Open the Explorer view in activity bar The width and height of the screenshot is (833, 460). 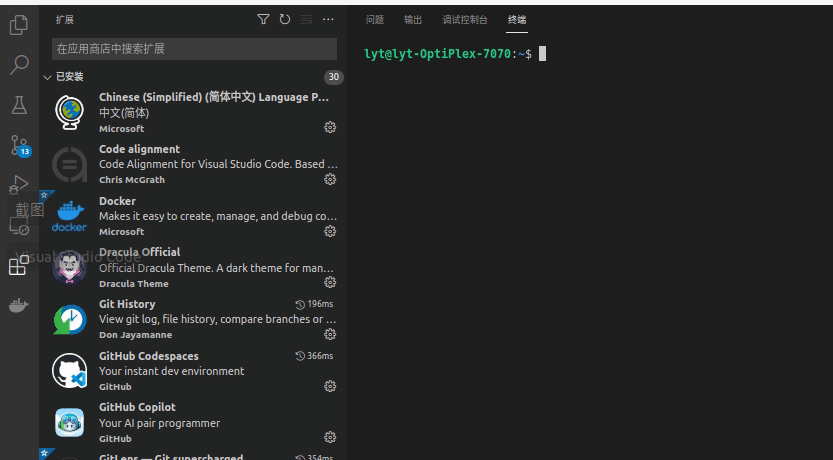point(19,25)
